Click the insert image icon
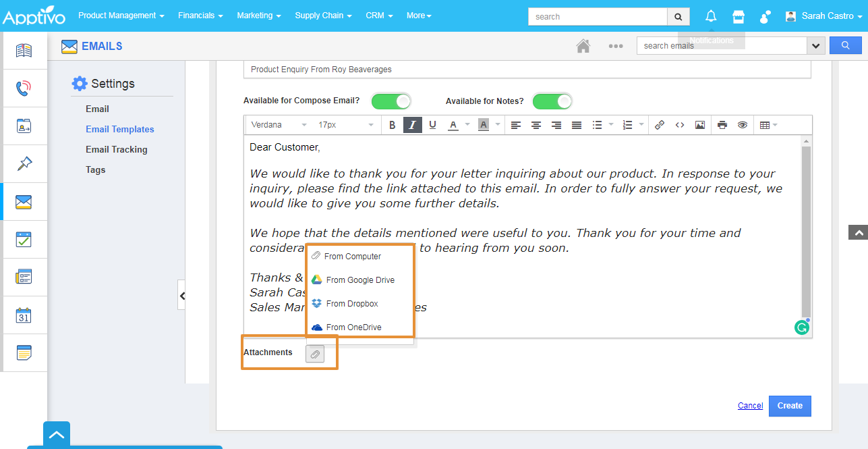Image resolution: width=868 pixels, height=449 pixels. 700,125
